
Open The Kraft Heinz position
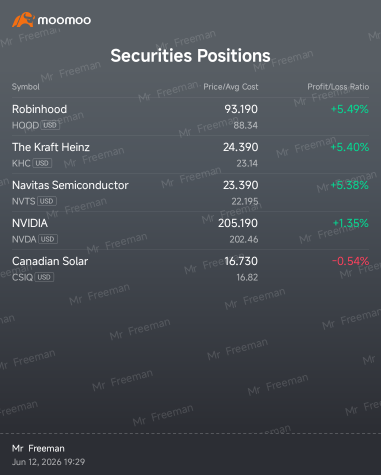coord(190,155)
